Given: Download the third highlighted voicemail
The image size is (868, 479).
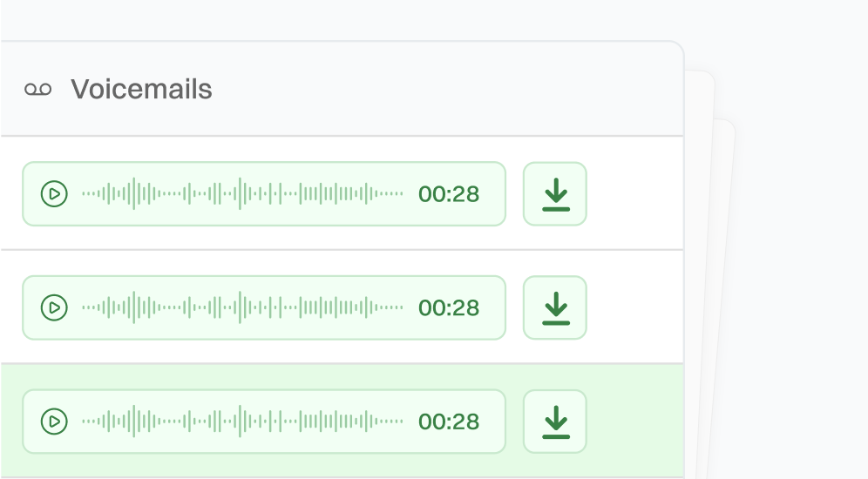Looking at the screenshot, I should 555,422.
